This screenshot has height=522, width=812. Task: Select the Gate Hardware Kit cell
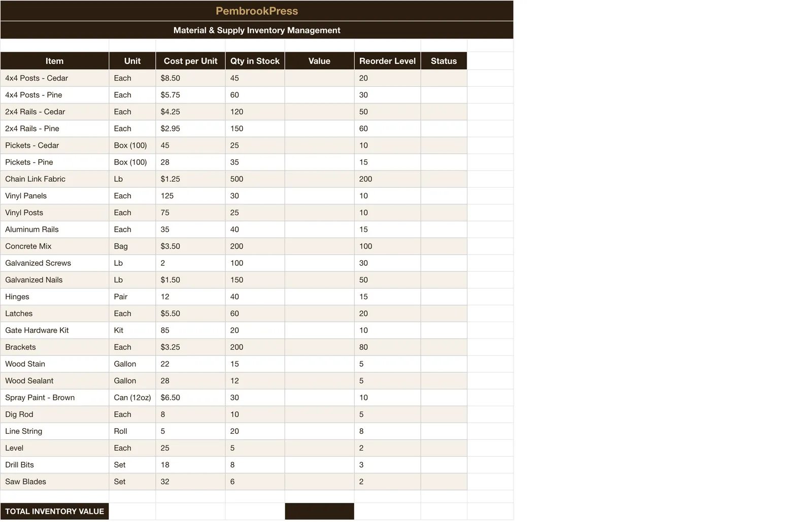pyautogui.click(x=54, y=330)
